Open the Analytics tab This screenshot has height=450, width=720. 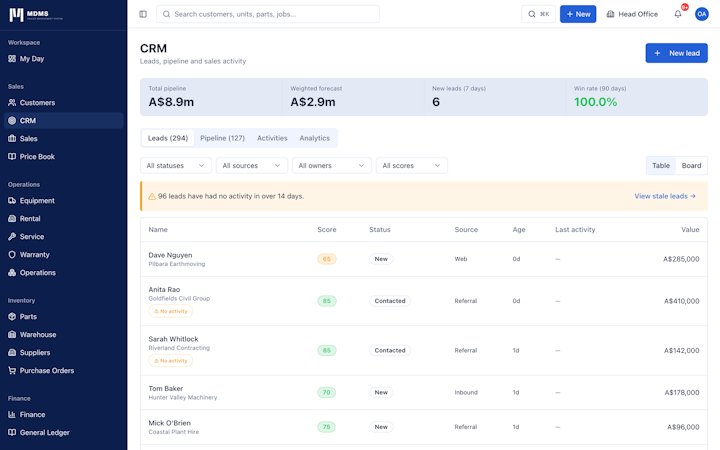(x=315, y=138)
